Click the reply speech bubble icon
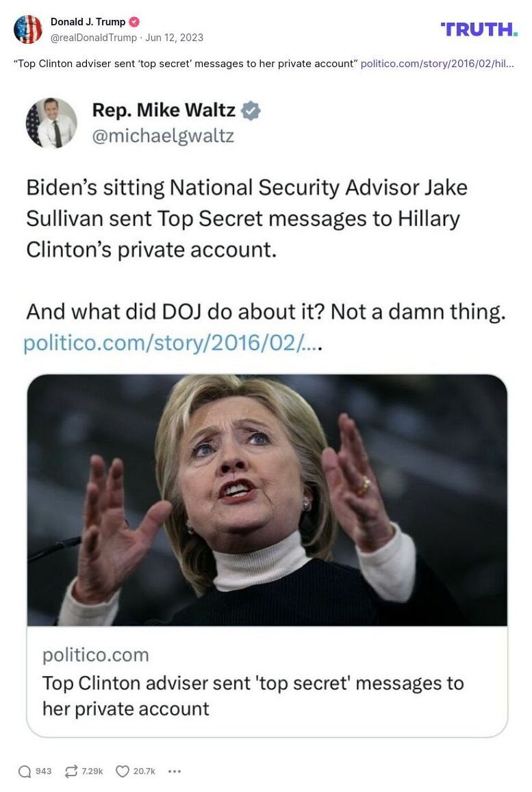Image resolution: width=532 pixels, height=792 pixels. pyautogui.click(x=25, y=771)
